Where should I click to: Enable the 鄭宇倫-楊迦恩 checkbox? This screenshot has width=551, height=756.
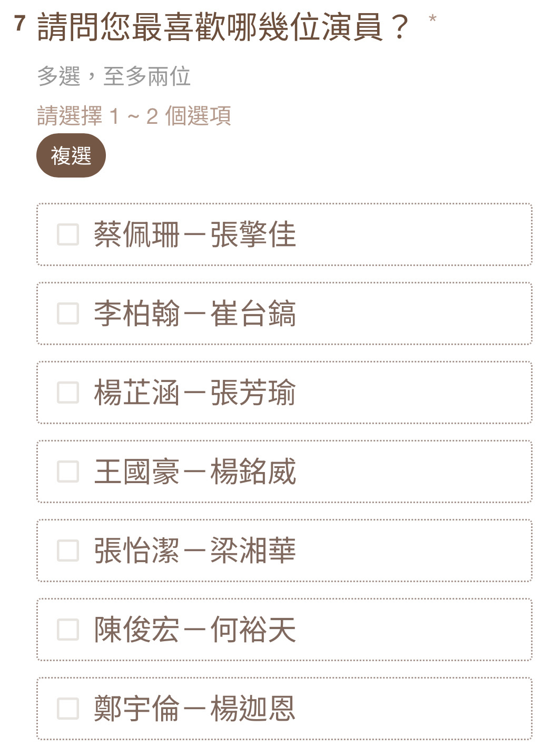click(x=68, y=709)
